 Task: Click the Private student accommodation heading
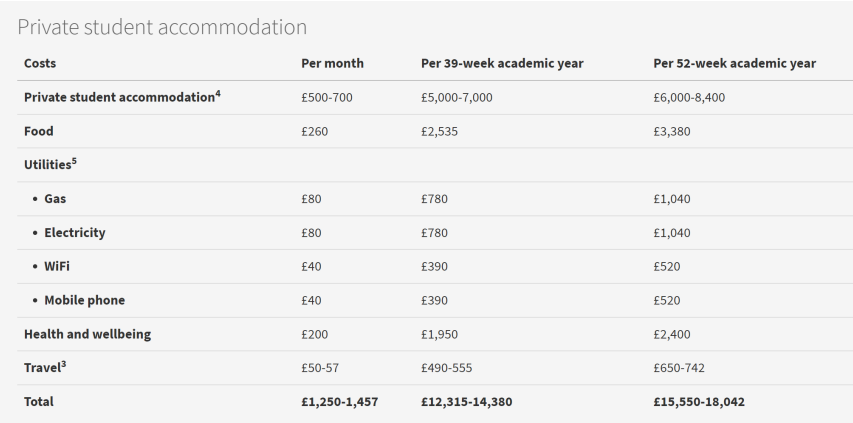click(162, 27)
